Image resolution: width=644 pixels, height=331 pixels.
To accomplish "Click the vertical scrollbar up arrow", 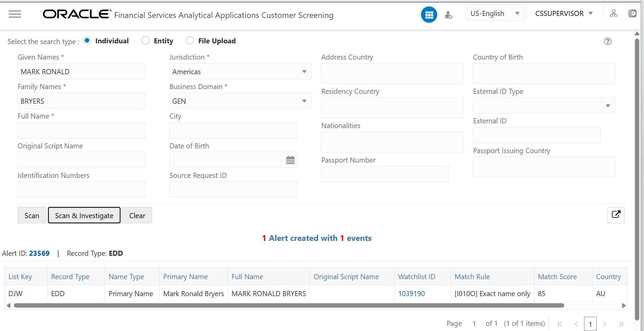I will 637,34.
